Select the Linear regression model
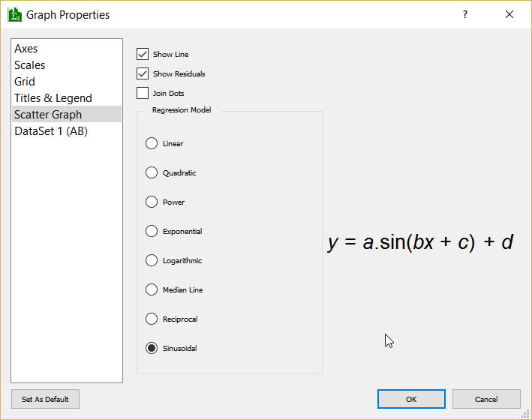 (152, 144)
